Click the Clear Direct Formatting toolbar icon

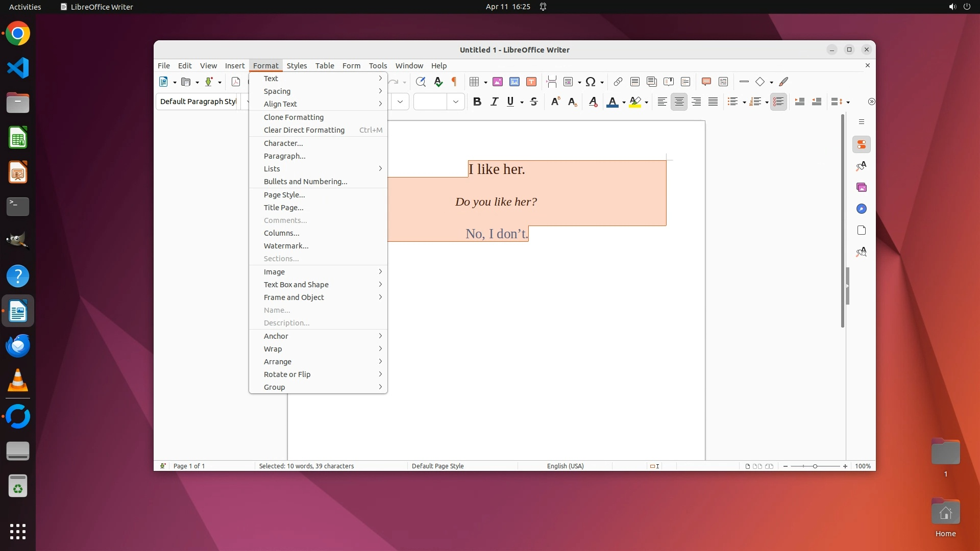[593, 102]
